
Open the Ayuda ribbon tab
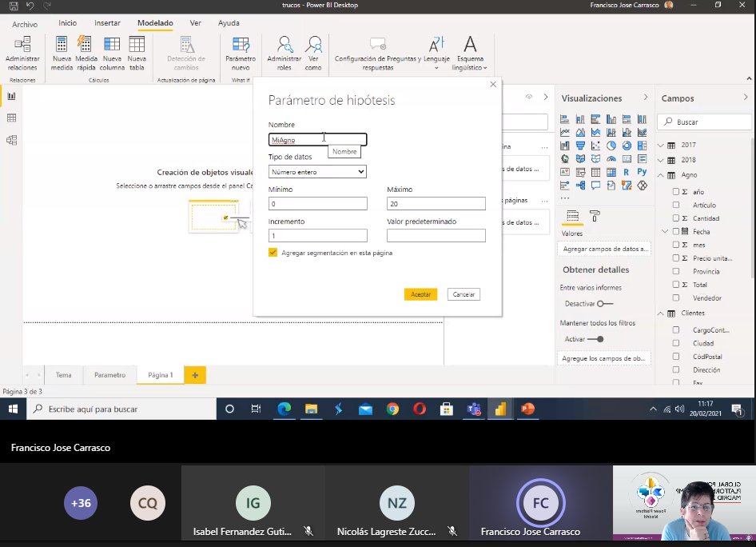tap(229, 22)
